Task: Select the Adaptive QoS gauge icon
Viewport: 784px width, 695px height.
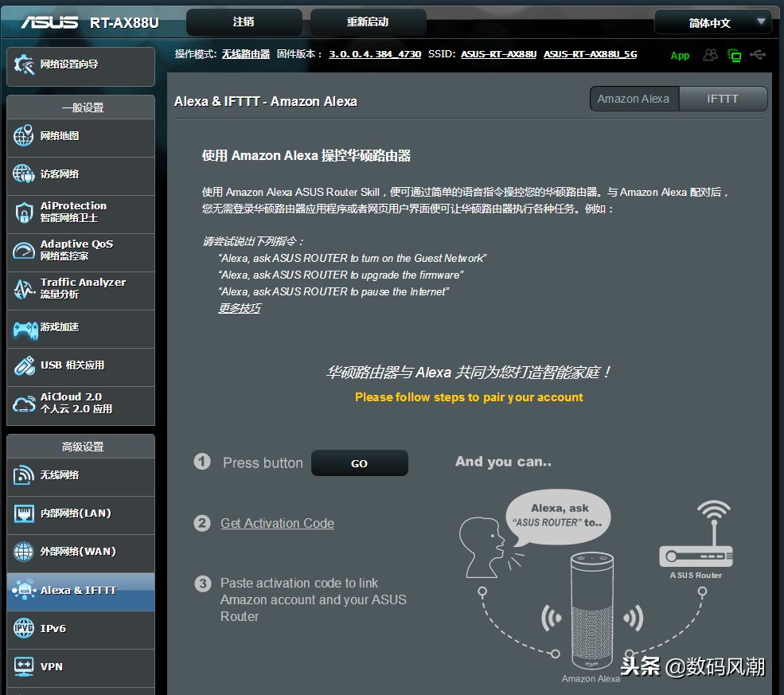Action: tap(24, 250)
